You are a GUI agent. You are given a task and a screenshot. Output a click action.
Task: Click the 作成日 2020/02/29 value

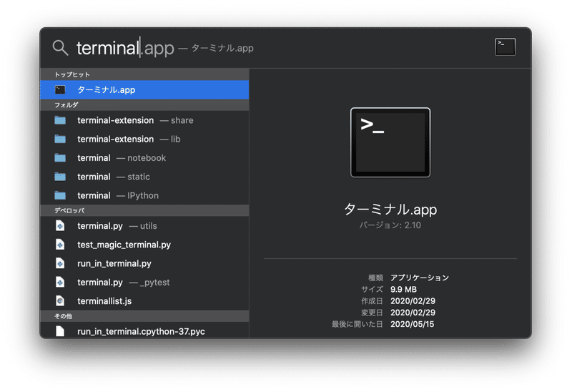click(x=413, y=301)
